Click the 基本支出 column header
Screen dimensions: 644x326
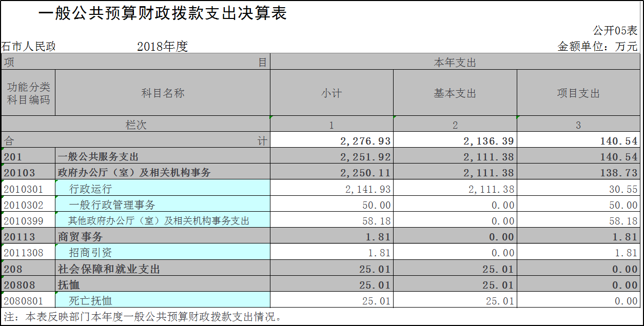click(455, 93)
